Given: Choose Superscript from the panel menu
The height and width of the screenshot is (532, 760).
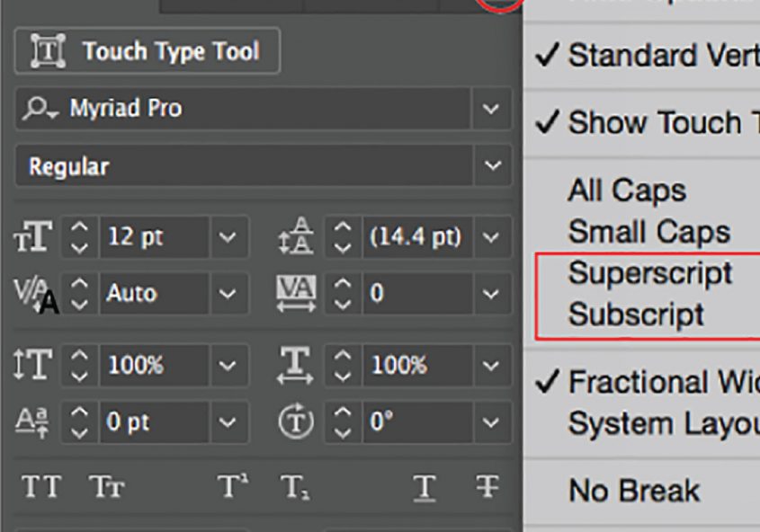Looking at the screenshot, I should (x=649, y=273).
